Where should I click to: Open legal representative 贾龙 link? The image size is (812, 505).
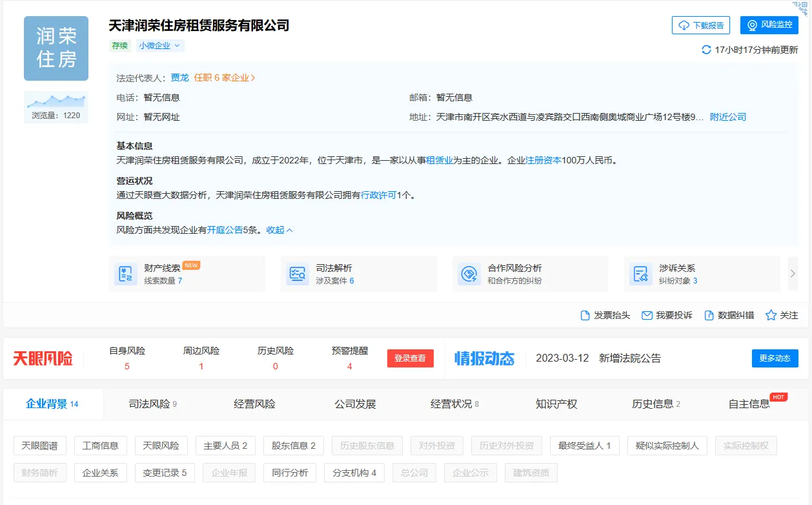(179, 77)
